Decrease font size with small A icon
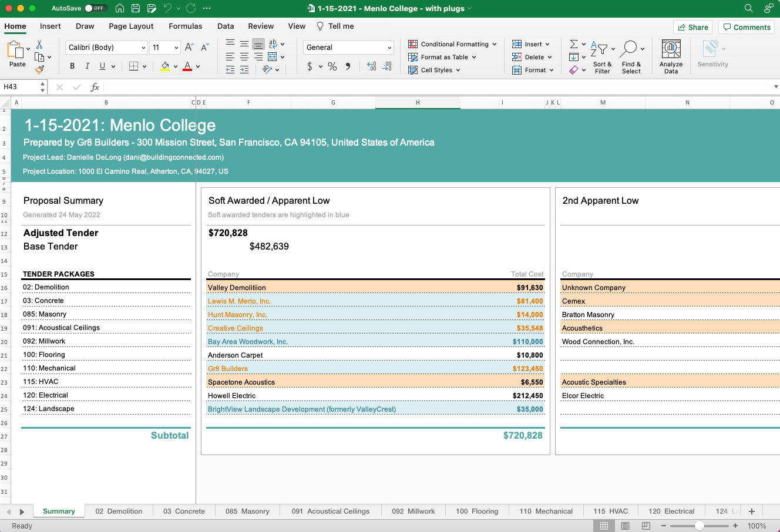 (204, 47)
